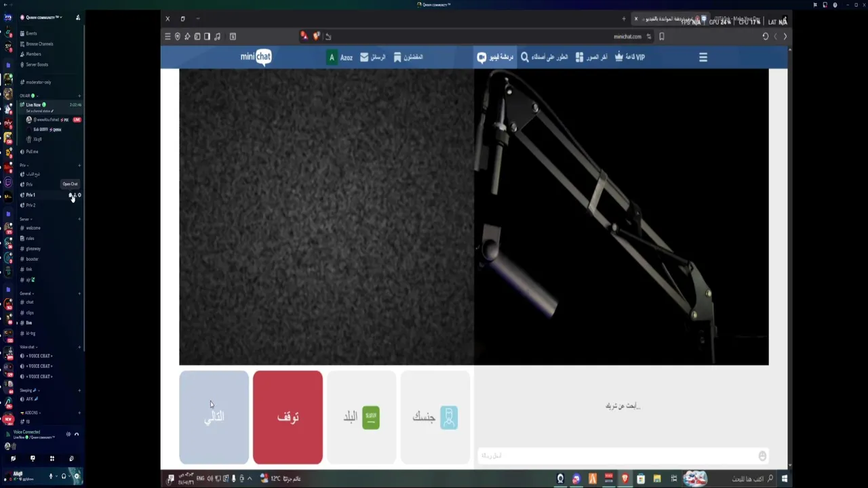The image size is (868, 488).
Task: Toggle Discord screen share button
Action: pyautogui.click(x=33, y=459)
